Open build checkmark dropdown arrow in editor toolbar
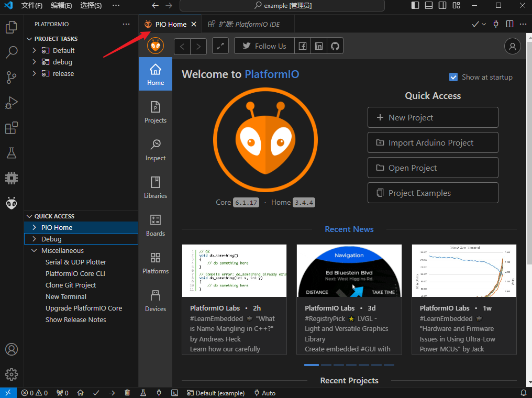This screenshot has height=398, width=532. coord(484,24)
